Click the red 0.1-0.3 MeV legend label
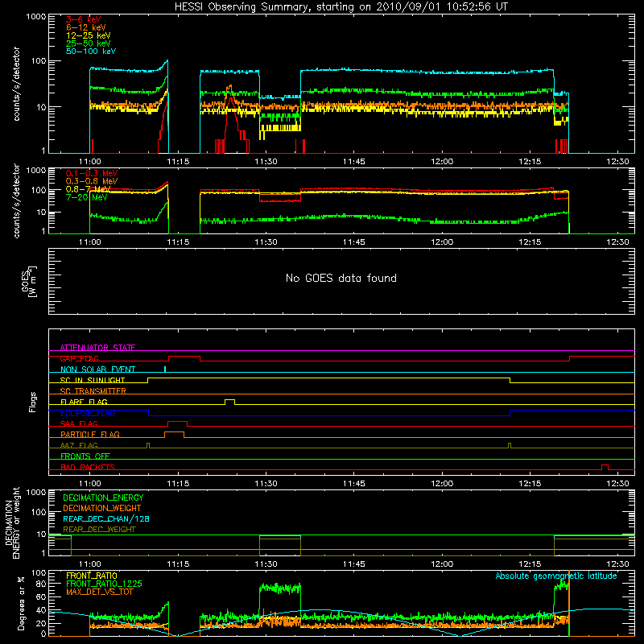Image resolution: width=644 pixels, height=644 pixels. pos(92,173)
